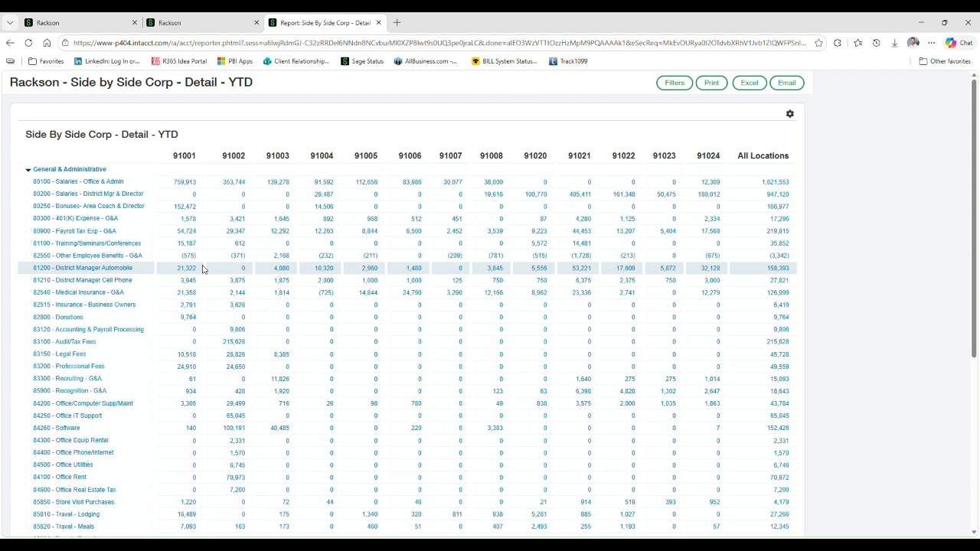Open account 80200 - Salaries - District Mgr & Director
The height and width of the screenshot is (551, 980).
coord(88,194)
